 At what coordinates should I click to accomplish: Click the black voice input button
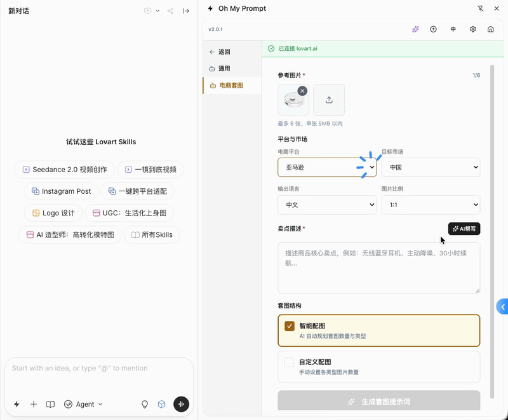[x=181, y=404]
